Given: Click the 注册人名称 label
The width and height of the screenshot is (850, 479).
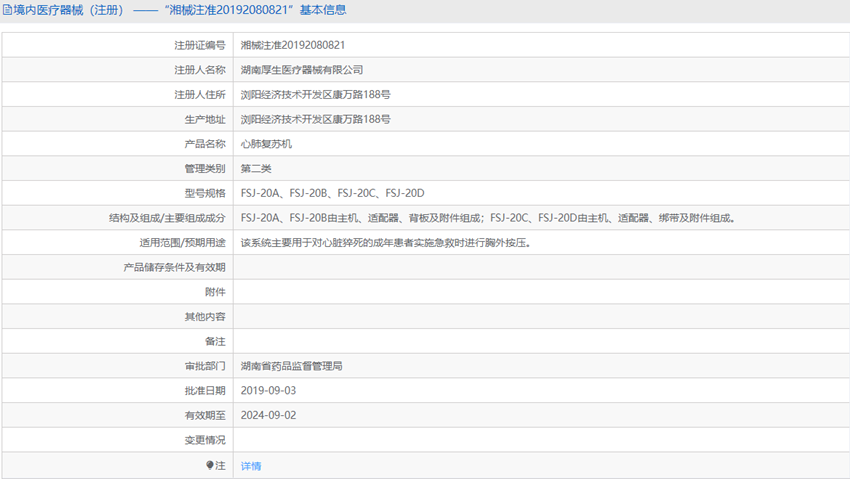Looking at the screenshot, I should (x=199, y=70).
